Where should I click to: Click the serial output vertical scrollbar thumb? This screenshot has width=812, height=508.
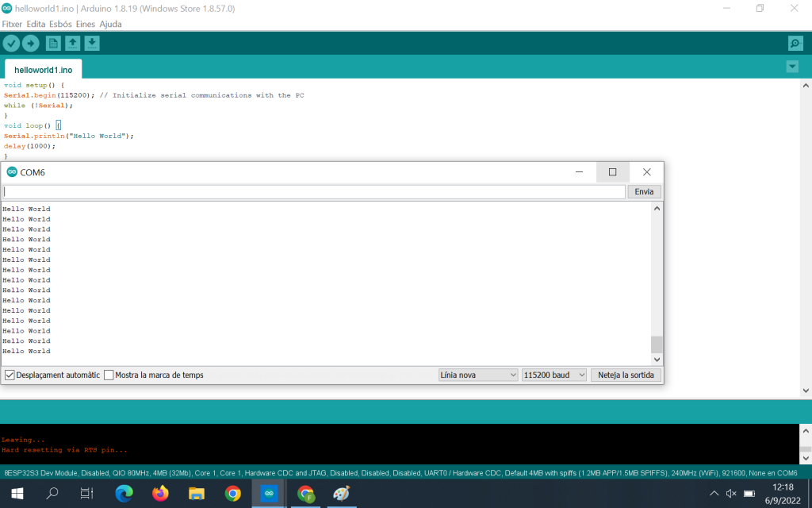click(x=656, y=344)
